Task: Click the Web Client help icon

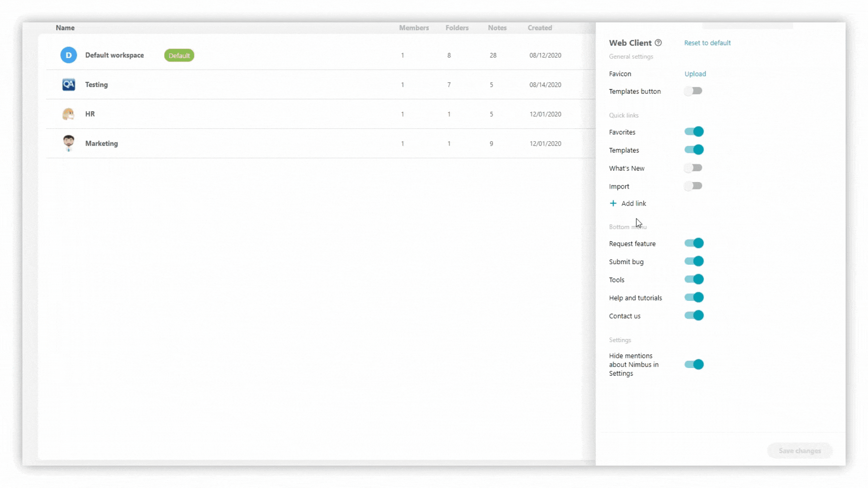Action: [659, 42]
